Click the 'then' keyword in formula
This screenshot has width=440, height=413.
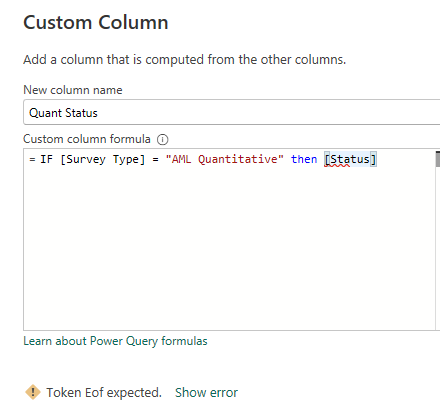304,159
